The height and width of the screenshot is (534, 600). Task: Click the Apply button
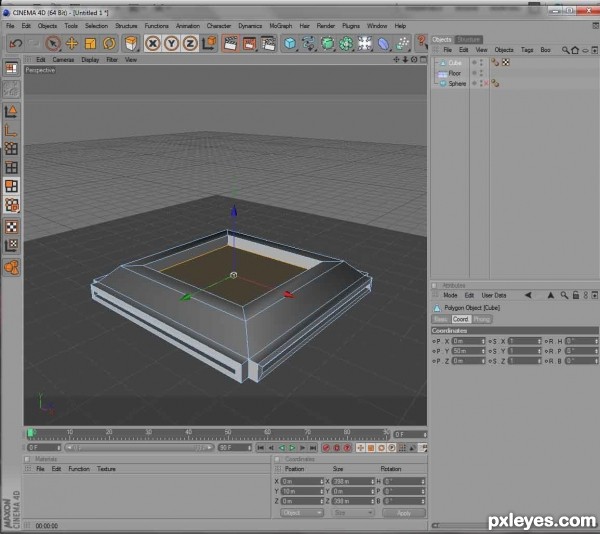404,513
